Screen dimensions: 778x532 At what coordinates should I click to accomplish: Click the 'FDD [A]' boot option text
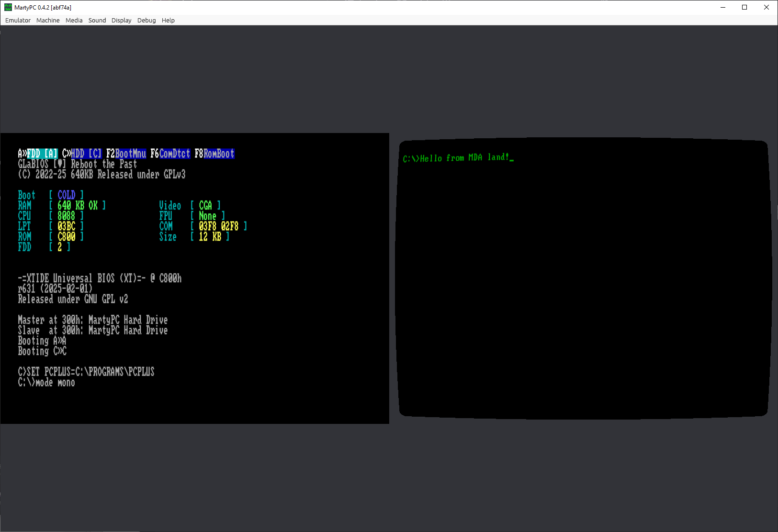42,154
